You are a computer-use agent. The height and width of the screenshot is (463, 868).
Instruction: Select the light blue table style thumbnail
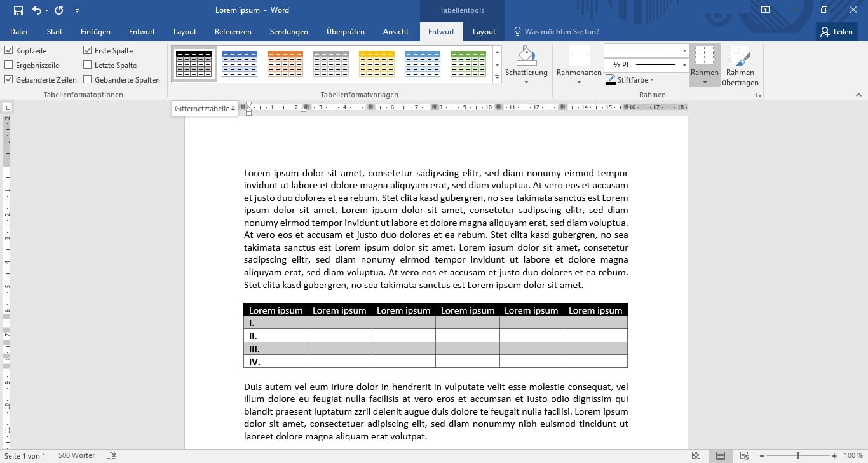pyautogui.click(x=423, y=64)
